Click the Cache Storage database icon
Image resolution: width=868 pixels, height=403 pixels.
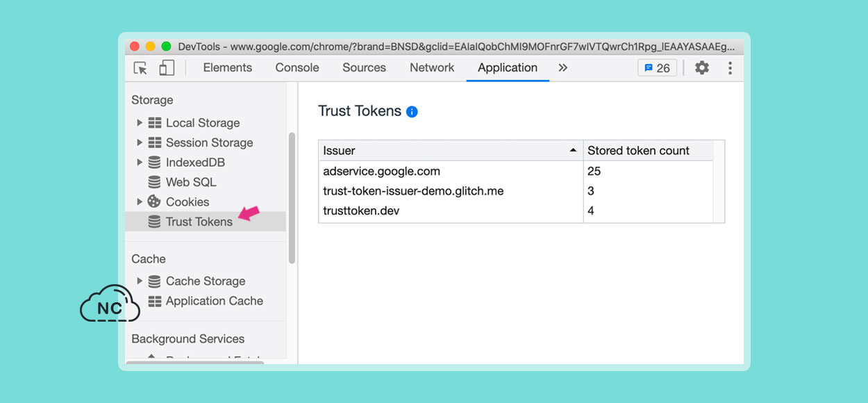tap(154, 281)
